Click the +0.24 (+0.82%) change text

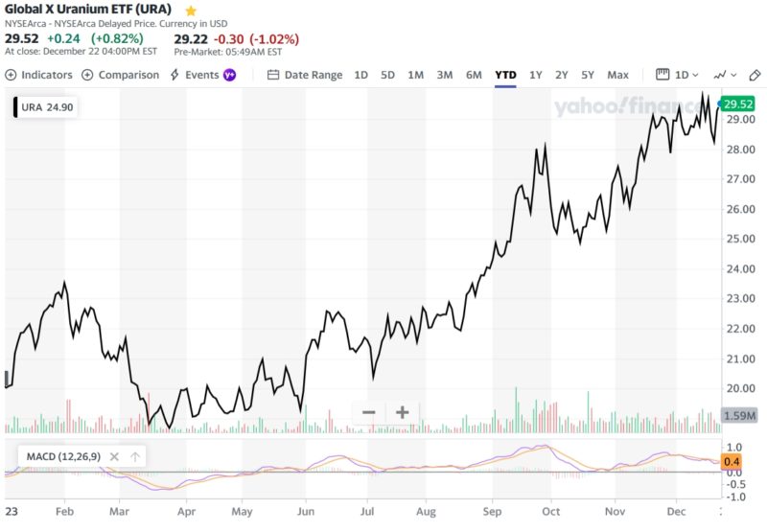(x=95, y=38)
